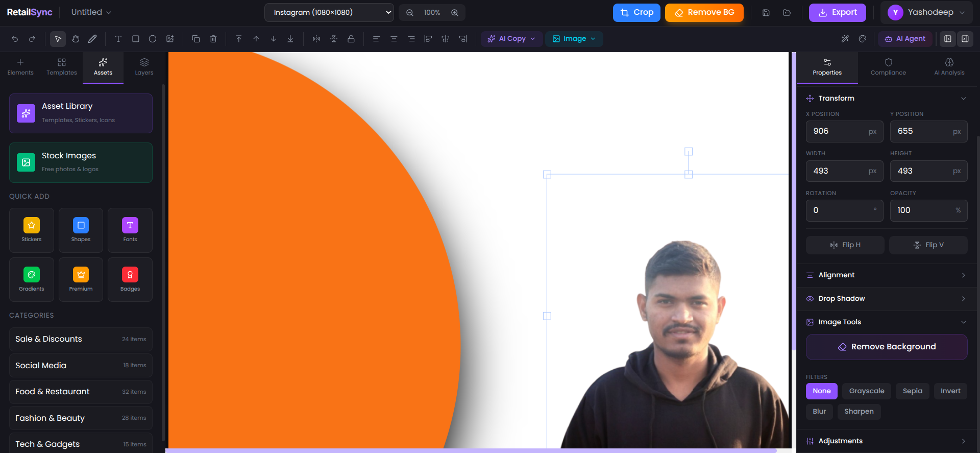Click the Flip H button

[845, 245]
